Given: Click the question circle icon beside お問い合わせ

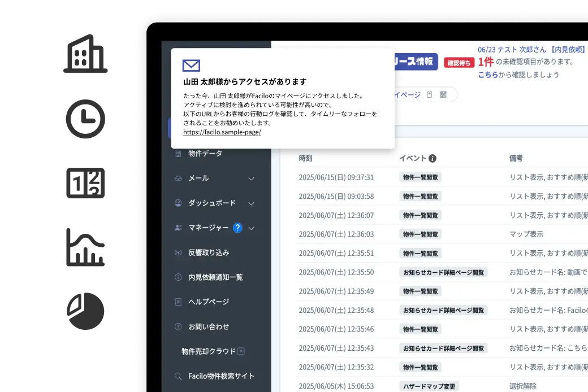Looking at the screenshot, I should click(178, 326).
